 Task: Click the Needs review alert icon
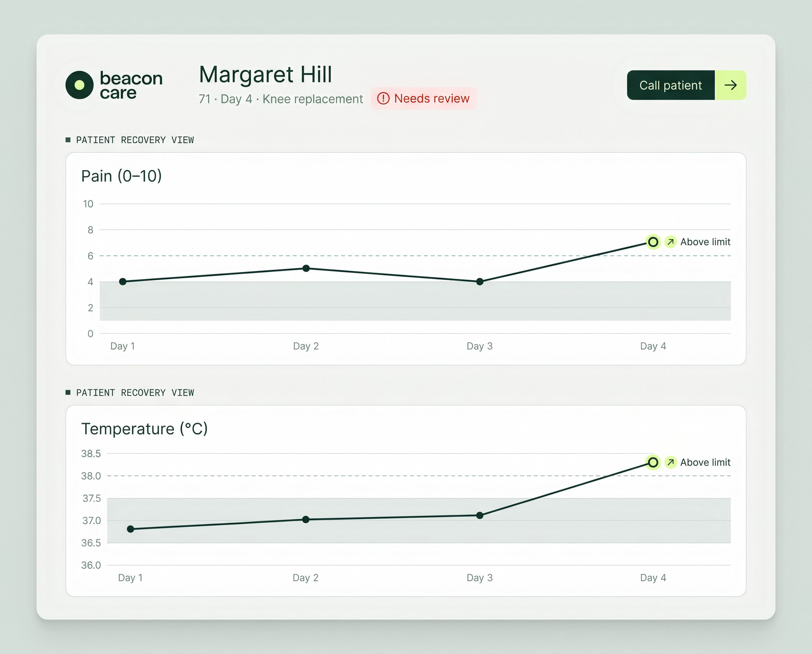coord(383,98)
